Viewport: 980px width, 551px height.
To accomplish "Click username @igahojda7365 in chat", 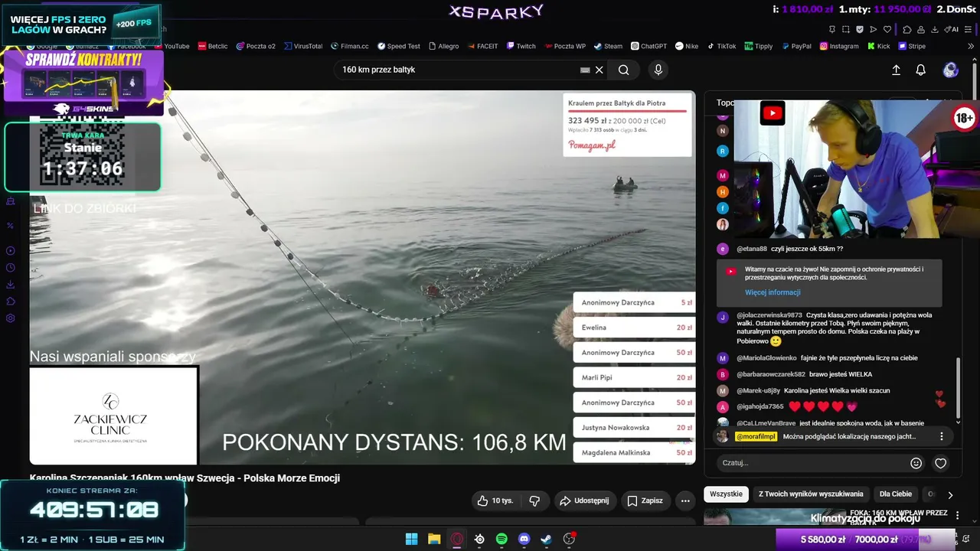I will [x=759, y=406].
